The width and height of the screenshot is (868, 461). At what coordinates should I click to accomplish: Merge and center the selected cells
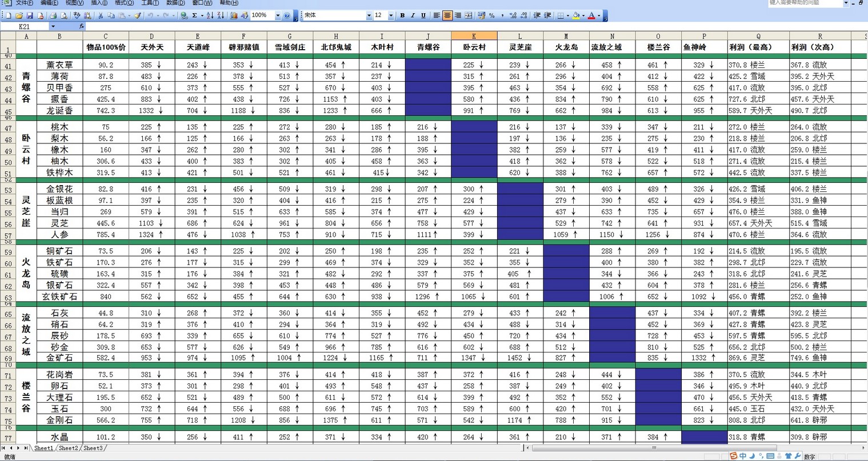(468, 15)
